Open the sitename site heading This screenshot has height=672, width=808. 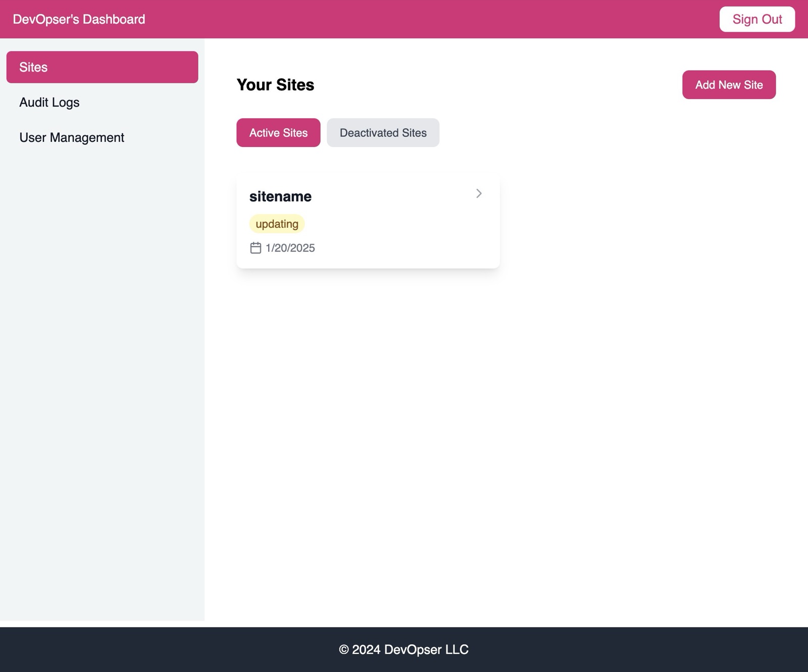280,196
